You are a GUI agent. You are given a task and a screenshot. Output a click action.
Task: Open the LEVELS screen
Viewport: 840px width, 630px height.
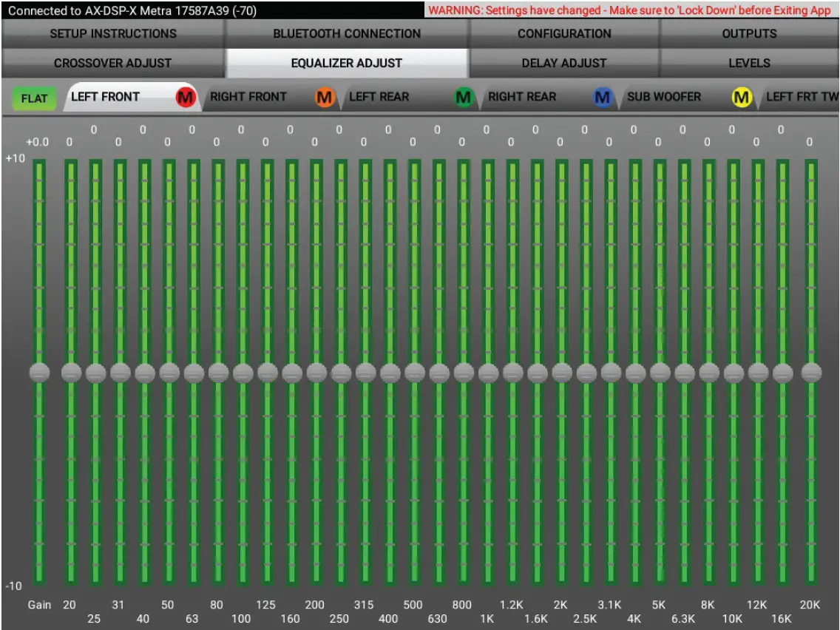point(750,64)
